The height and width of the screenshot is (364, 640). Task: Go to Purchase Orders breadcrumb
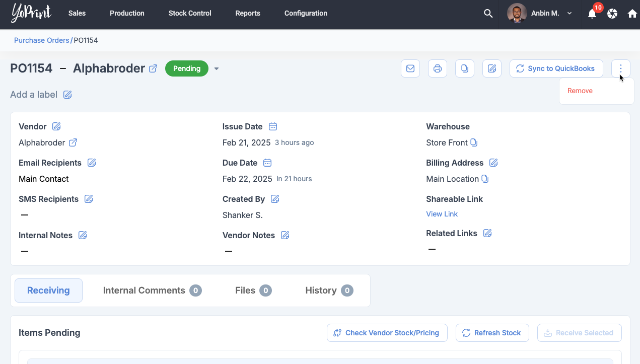pos(41,40)
